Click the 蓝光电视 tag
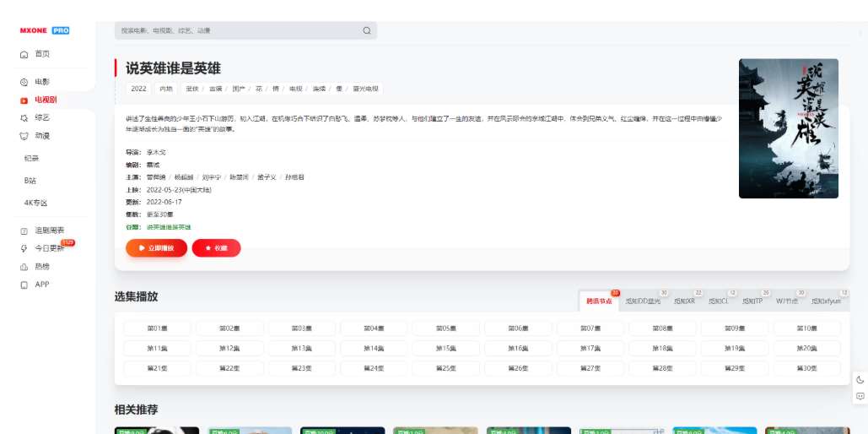868x434 pixels. pyautogui.click(x=365, y=89)
